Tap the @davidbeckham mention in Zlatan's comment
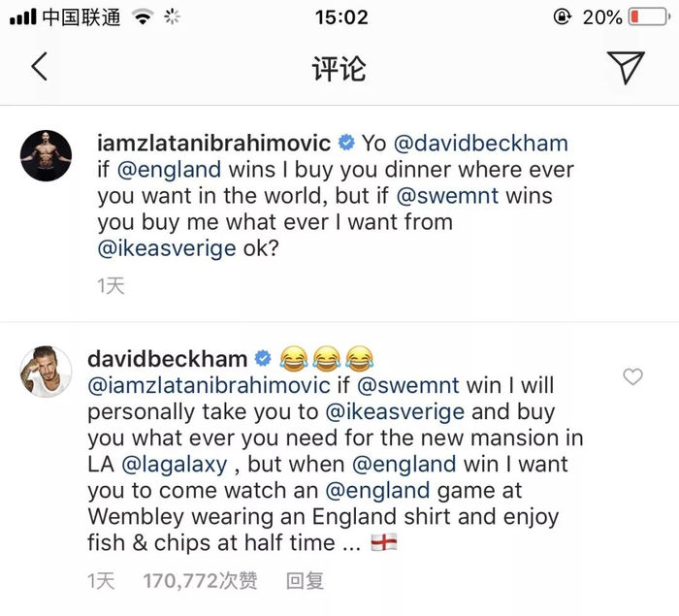Screen dimensions: 679x616 477,144
